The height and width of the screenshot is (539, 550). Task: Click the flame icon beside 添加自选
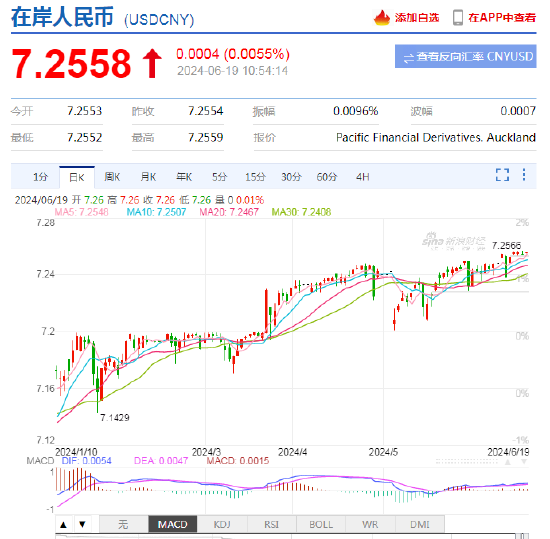coord(382,18)
